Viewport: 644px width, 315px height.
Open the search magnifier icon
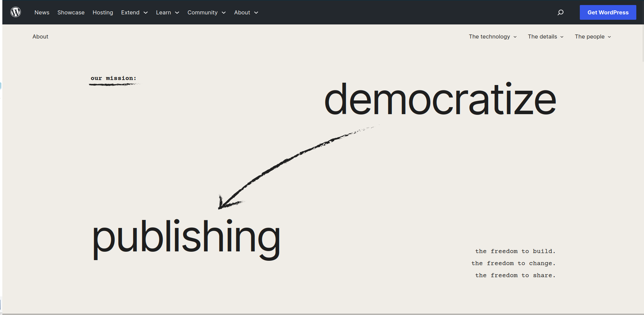[x=561, y=12]
